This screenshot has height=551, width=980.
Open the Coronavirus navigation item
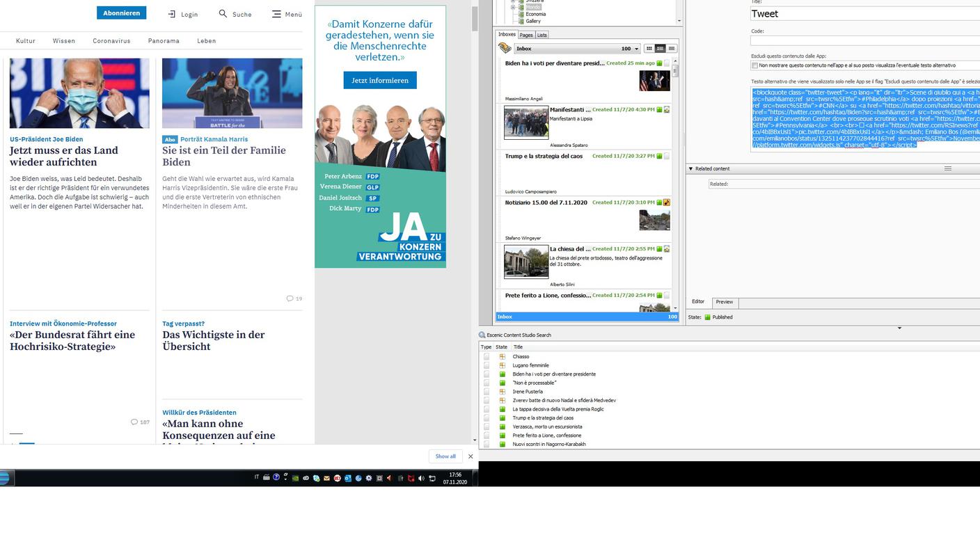[111, 41]
